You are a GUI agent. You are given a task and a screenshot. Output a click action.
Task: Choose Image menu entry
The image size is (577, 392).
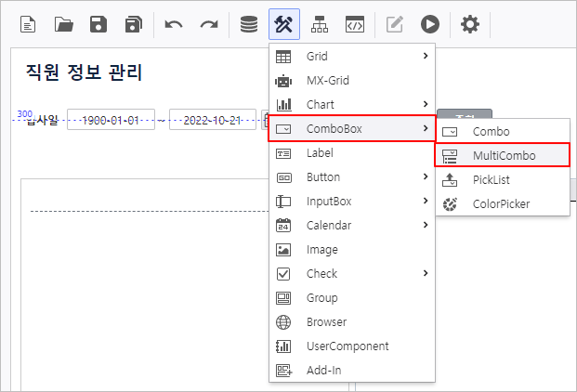point(352,250)
